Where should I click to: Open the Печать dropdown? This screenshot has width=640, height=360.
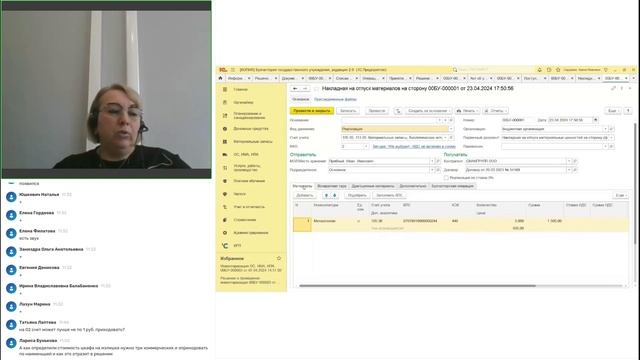[467, 111]
